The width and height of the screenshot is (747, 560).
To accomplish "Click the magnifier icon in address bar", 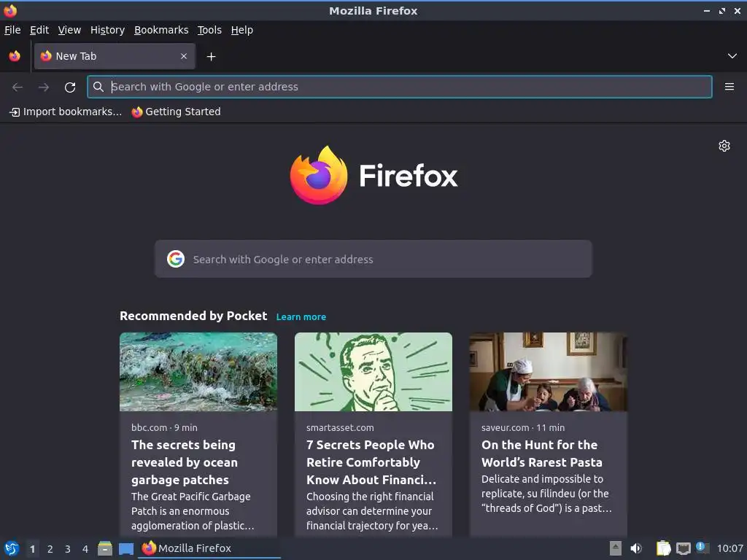I will tap(98, 87).
